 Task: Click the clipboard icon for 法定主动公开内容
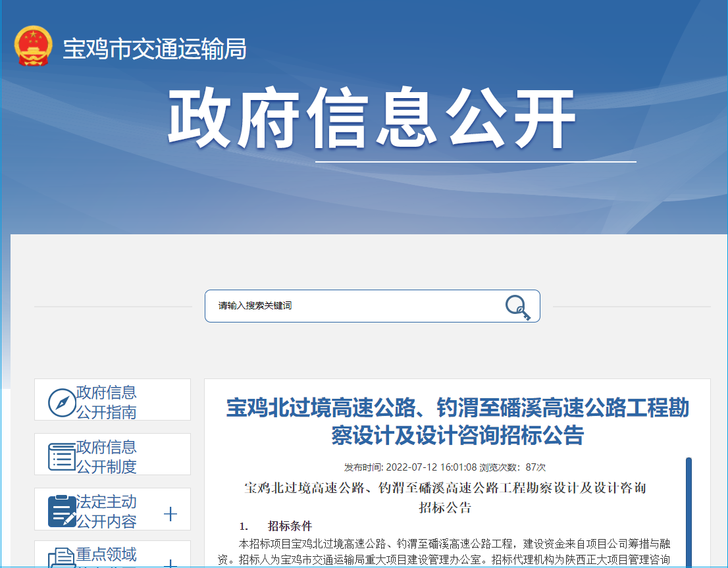[x=62, y=511]
